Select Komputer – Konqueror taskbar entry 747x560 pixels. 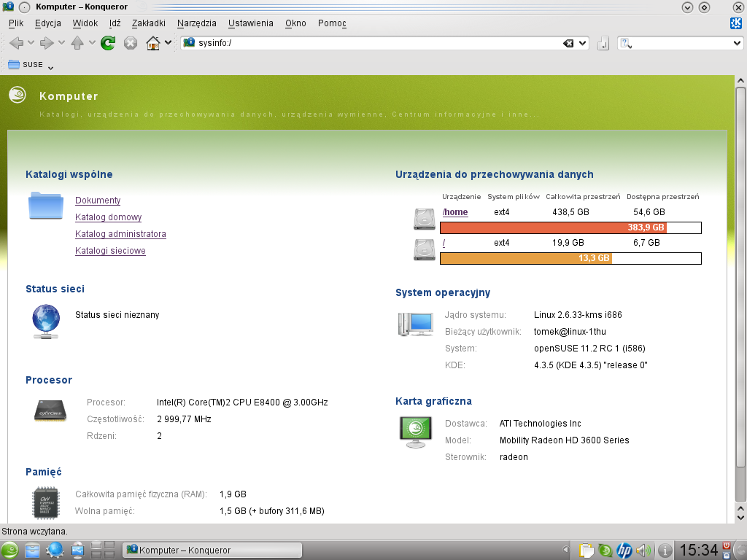(x=213, y=550)
